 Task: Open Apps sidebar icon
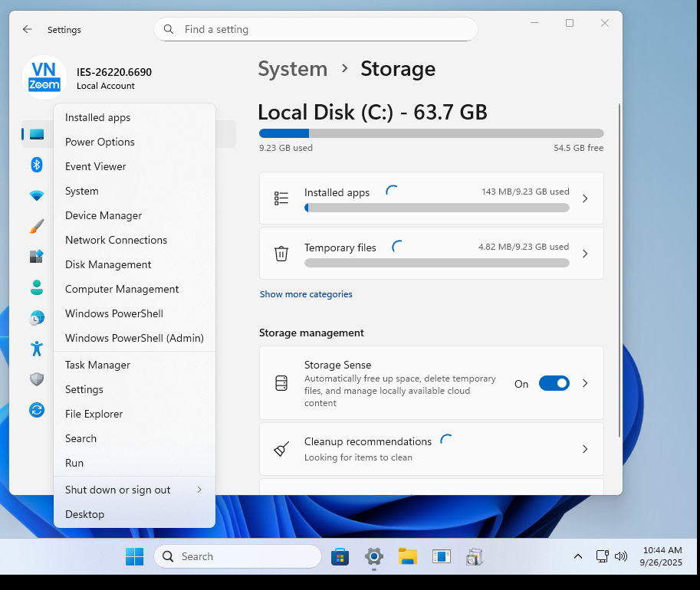(37, 256)
